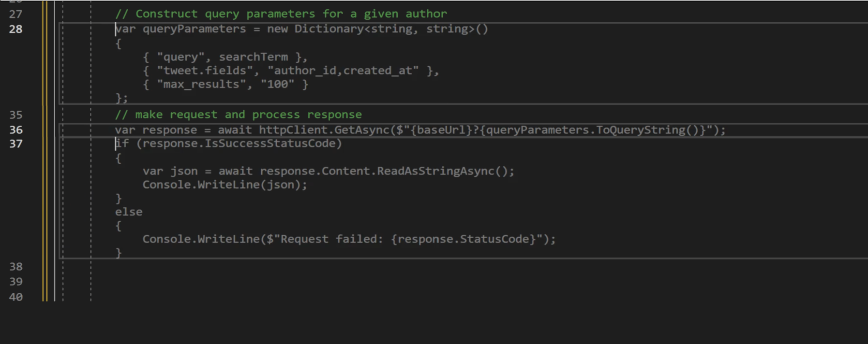Click line number 28 in the gutter
Viewport: 868px width, 344px height.
coord(16,29)
